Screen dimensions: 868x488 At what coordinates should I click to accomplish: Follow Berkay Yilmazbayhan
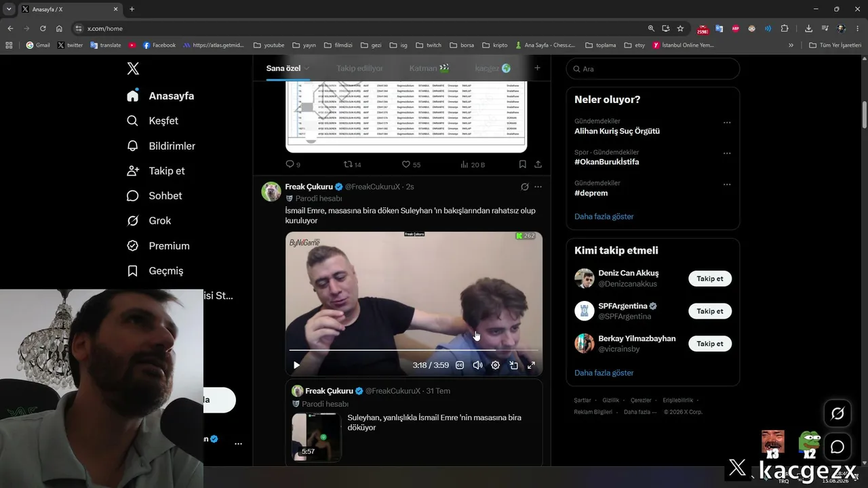coord(710,344)
